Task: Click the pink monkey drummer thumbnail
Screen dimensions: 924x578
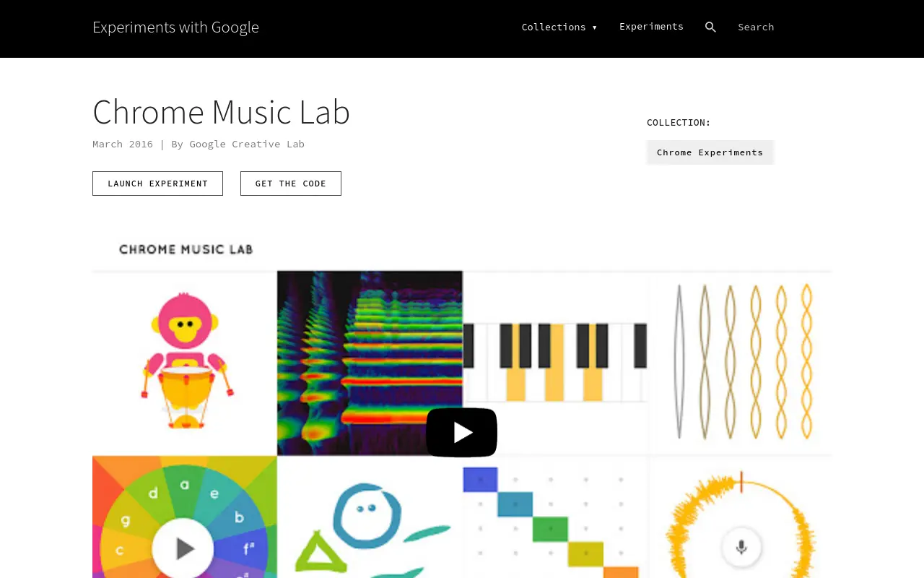Action: point(185,363)
